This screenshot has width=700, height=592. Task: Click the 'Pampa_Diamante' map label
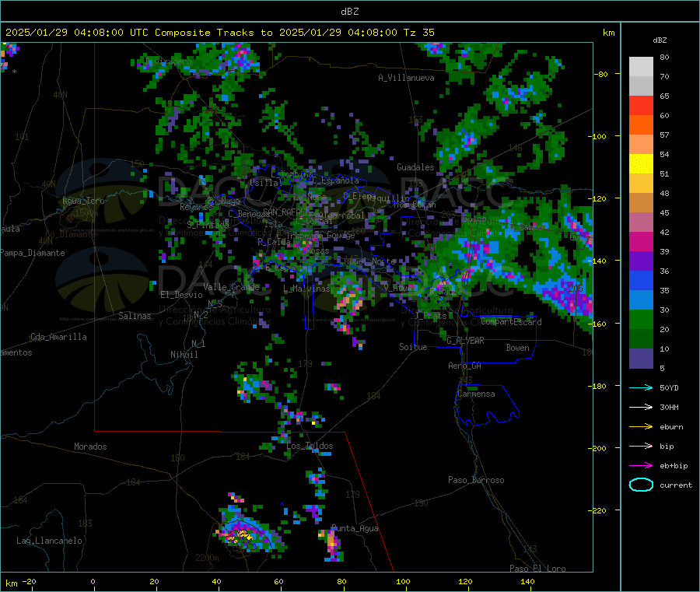click(33, 253)
